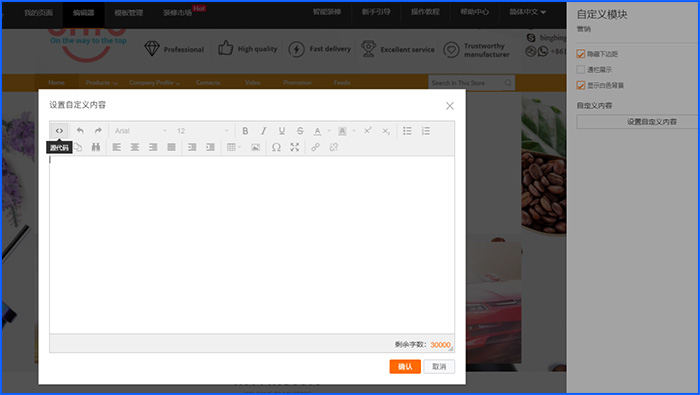Remove hyperlink with unlink icon
Viewport: 700px width, 395px height.
pos(333,147)
